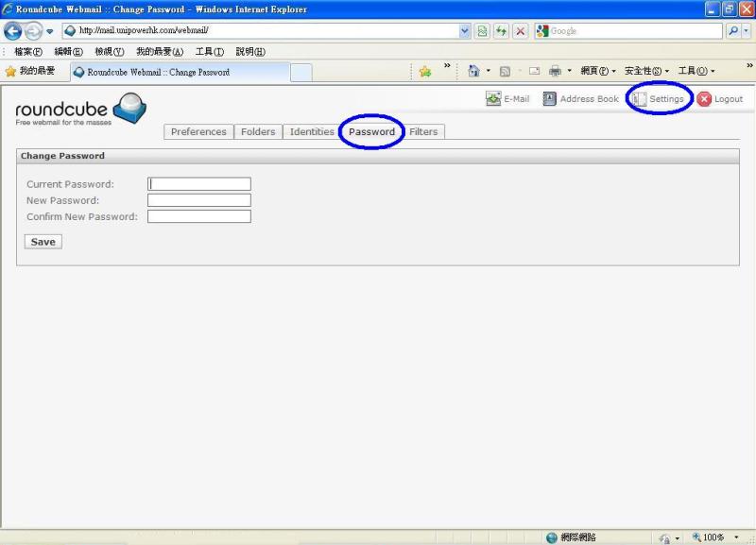Expand the address bar history dropdown
The height and width of the screenshot is (545, 756).
pos(464,31)
